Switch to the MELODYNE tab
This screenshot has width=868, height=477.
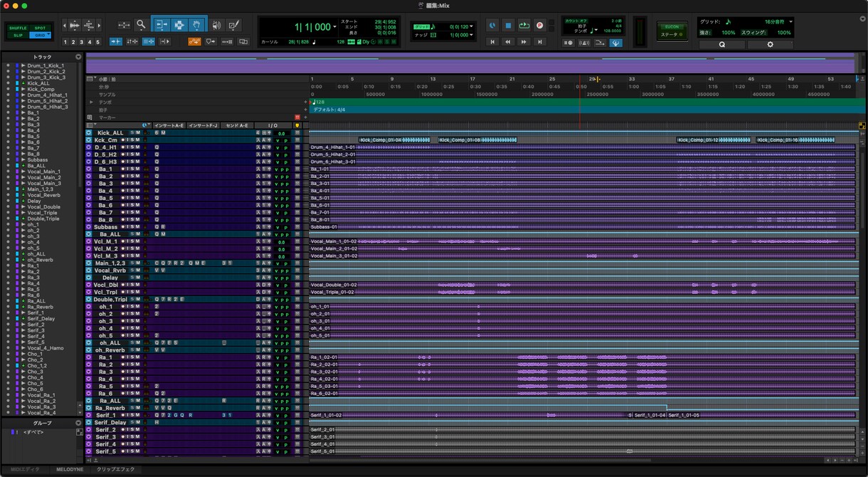[x=70, y=469]
